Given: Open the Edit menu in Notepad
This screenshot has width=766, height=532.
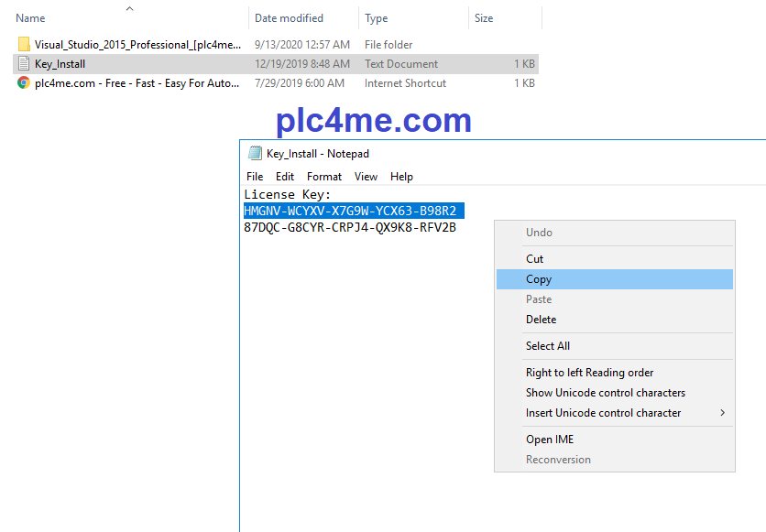Looking at the screenshot, I should coord(285,177).
